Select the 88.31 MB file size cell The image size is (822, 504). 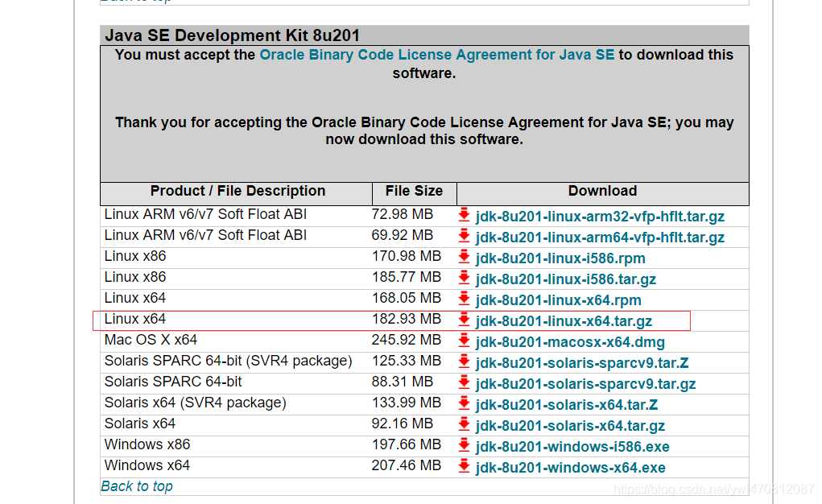tap(403, 382)
